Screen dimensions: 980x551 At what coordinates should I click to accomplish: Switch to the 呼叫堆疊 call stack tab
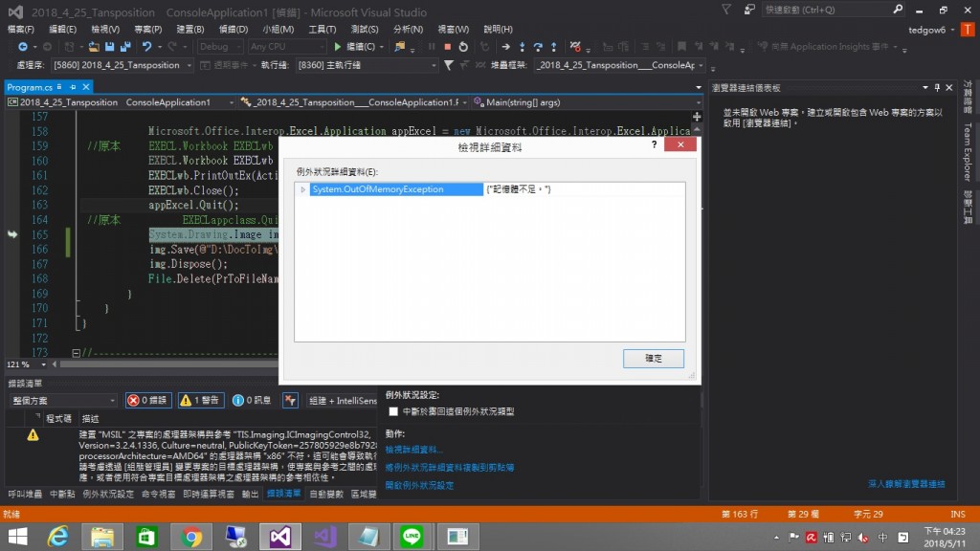coord(25,495)
